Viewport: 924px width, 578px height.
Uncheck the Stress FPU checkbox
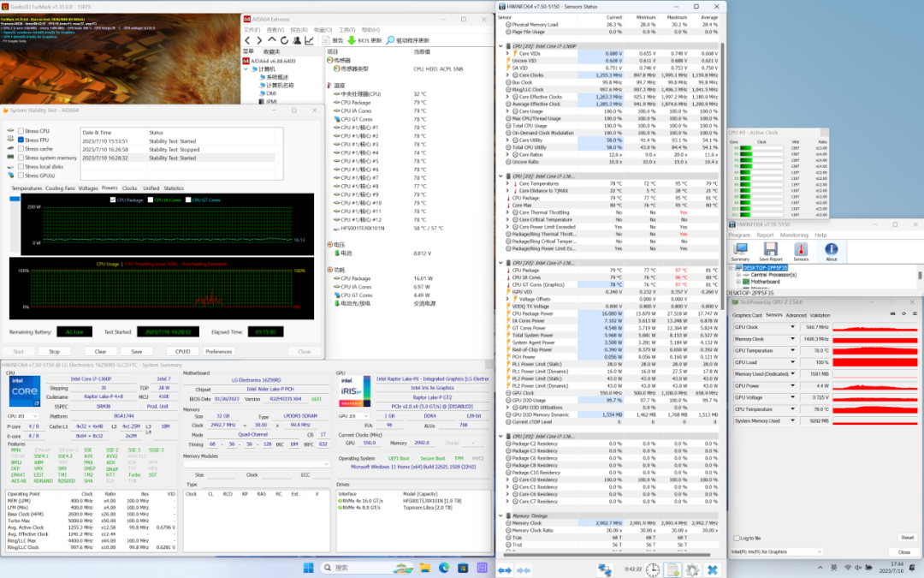pos(21,140)
